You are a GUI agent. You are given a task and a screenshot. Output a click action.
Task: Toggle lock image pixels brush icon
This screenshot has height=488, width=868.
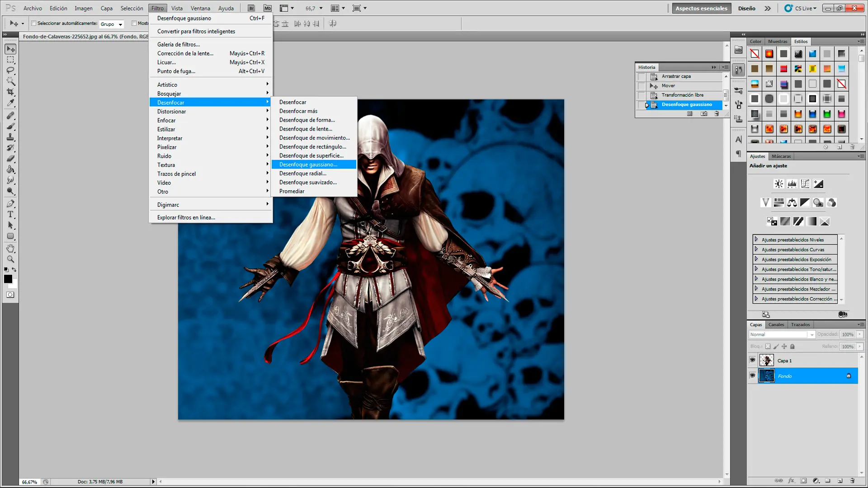776,347
